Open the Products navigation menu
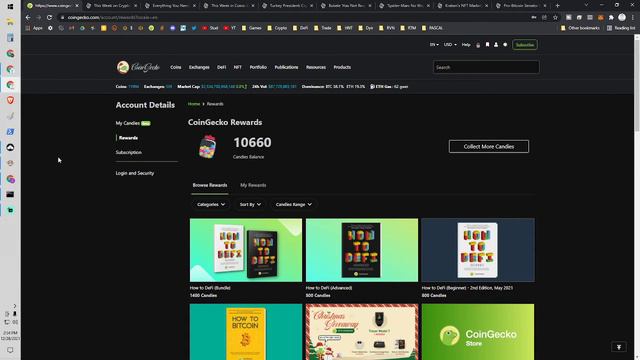Image resolution: width=640 pixels, height=360 pixels. [x=342, y=67]
